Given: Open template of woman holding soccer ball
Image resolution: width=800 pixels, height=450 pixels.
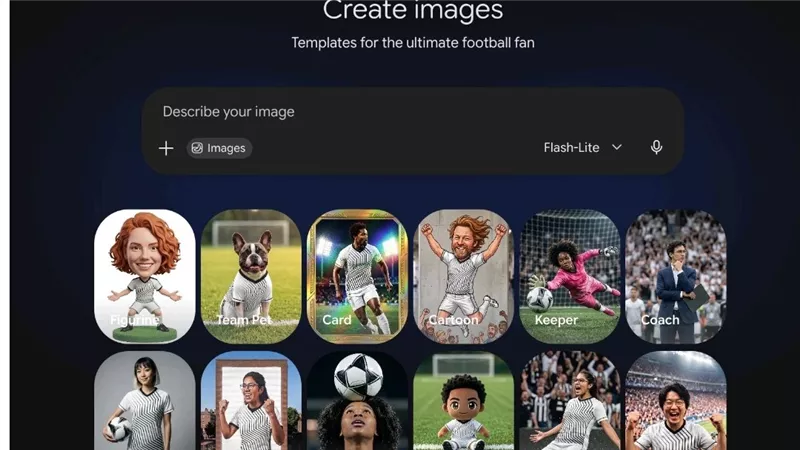Looking at the screenshot, I should point(145,401).
